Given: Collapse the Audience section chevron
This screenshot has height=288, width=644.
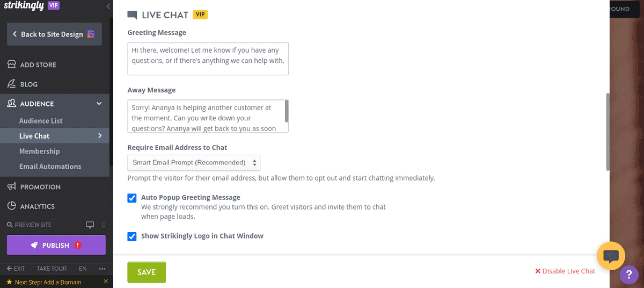Looking at the screenshot, I should (x=99, y=104).
